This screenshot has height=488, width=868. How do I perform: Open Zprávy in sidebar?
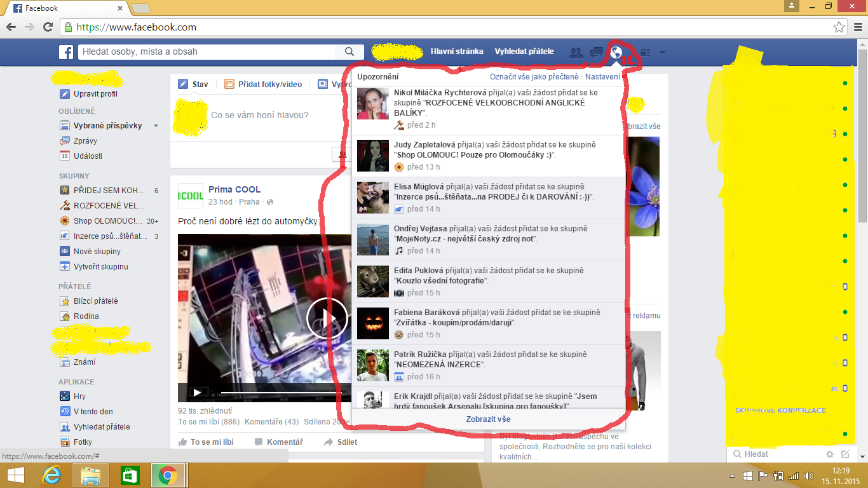(x=85, y=141)
